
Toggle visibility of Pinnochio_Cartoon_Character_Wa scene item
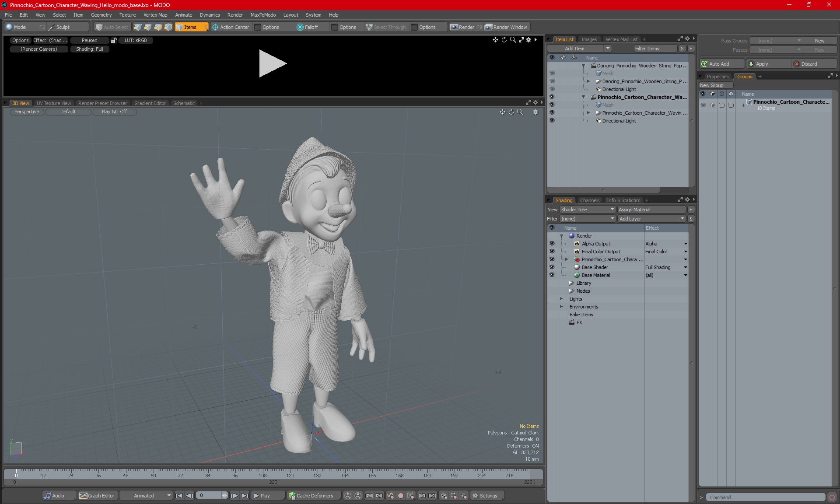552,97
